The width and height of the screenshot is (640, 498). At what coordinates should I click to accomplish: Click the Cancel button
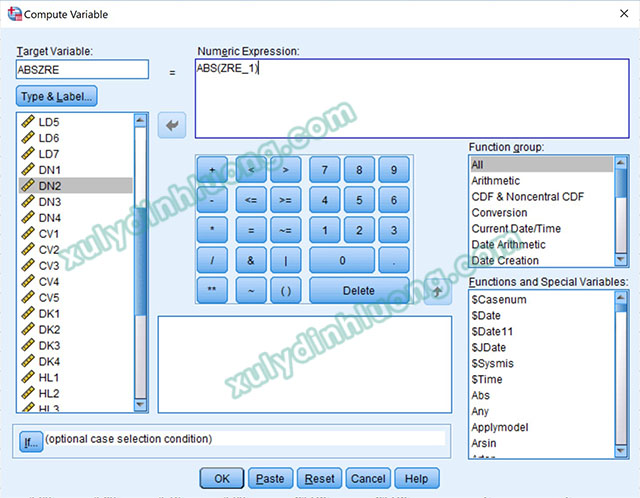368,478
